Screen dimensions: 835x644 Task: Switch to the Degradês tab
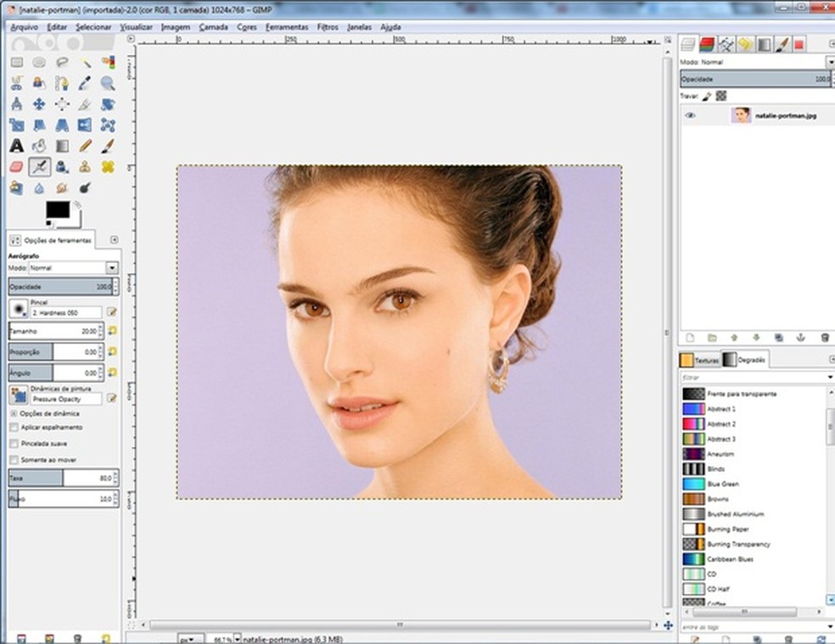tap(754, 358)
